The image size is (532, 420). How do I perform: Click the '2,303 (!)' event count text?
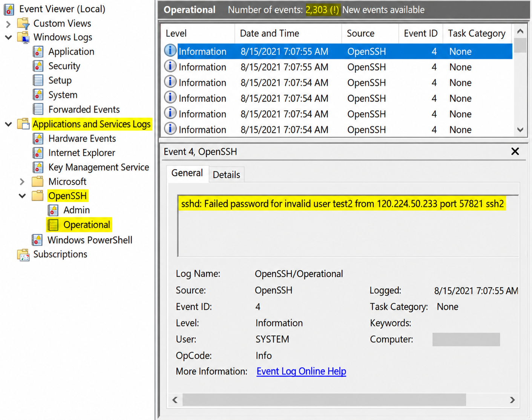tap(322, 10)
